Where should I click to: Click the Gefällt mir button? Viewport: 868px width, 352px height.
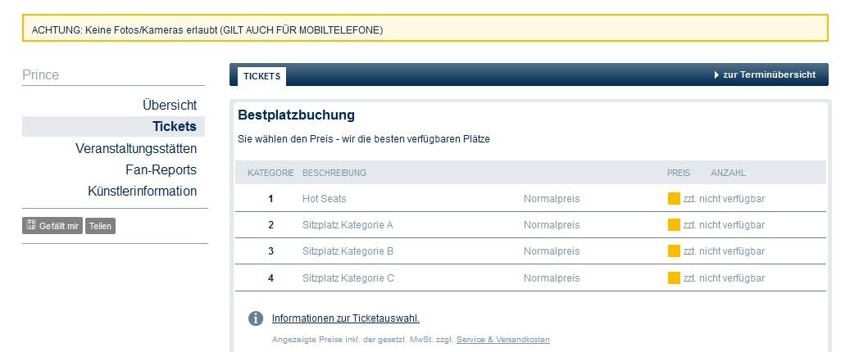[52, 225]
